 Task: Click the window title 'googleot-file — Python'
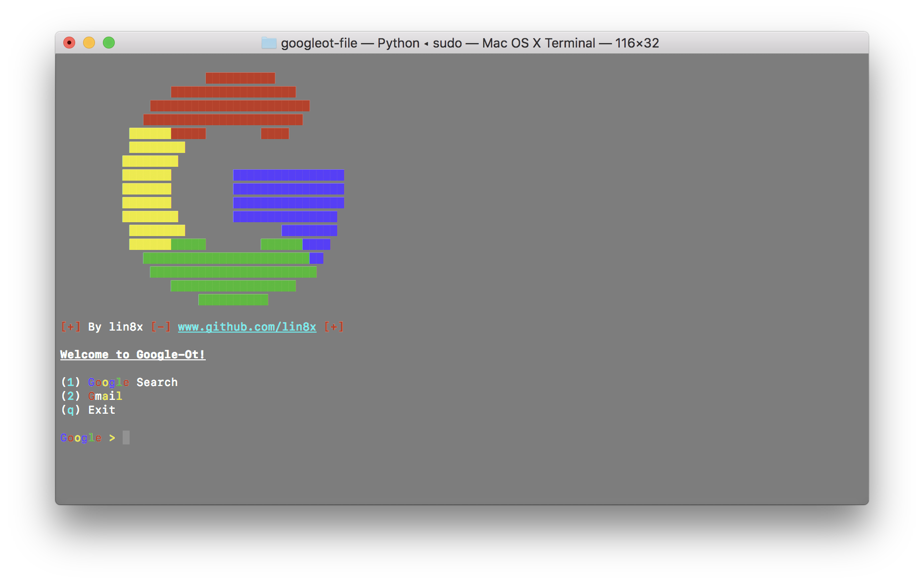[350, 43]
